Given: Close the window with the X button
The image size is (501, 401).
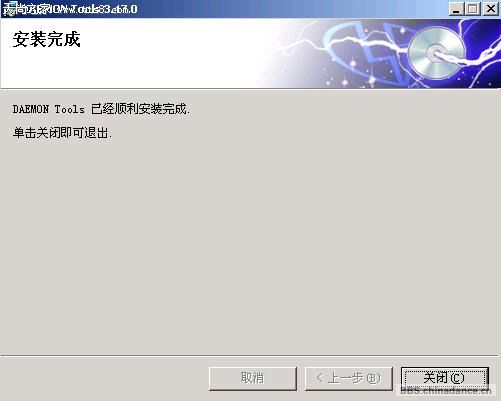Looking at the screenshot, I should pyautogui.click(x=491, y=9).
